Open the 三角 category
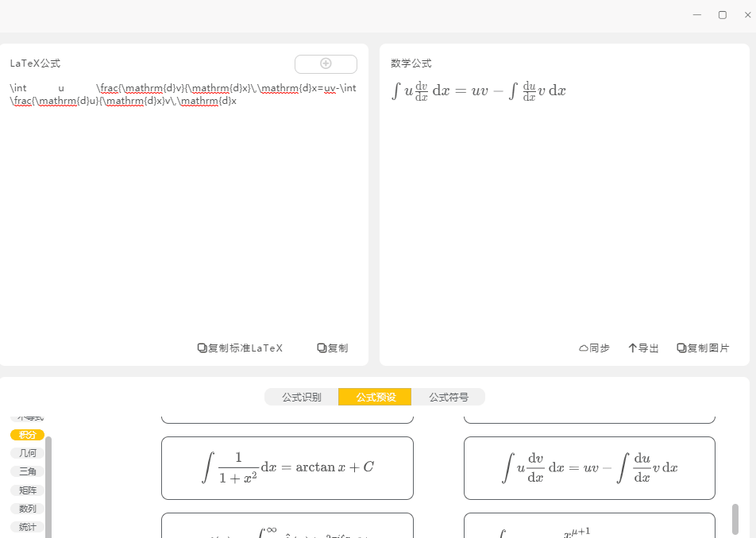The width and height of the screenshot is (756, 538). coord(28,471)
